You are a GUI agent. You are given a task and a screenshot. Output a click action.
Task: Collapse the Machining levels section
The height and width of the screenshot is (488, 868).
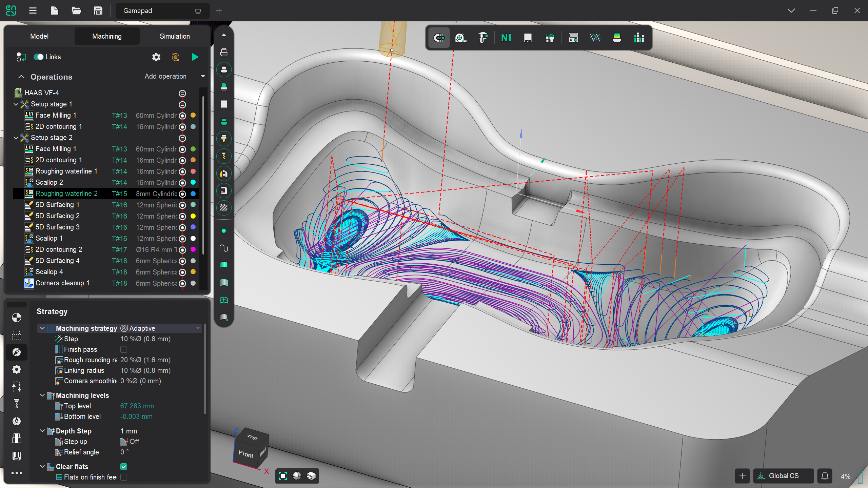click(42, 395)
